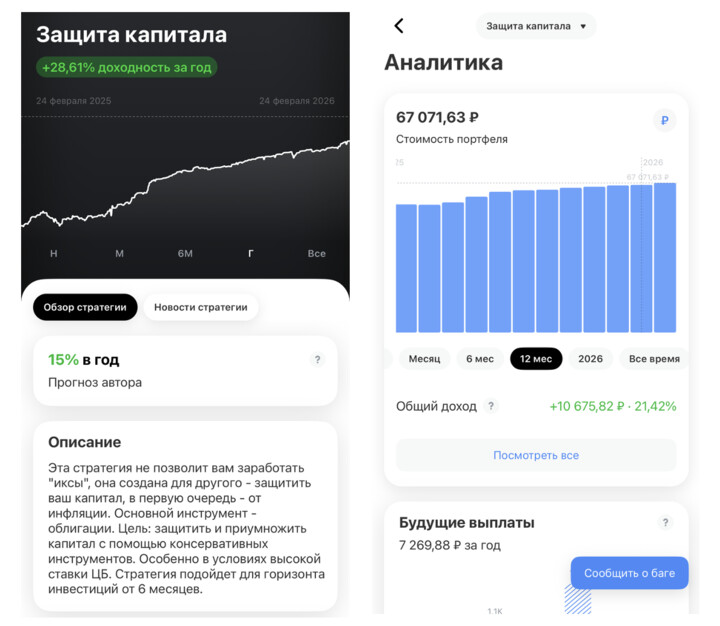Viewport: 720px width, 626px height.
Task: Open the Защита капитала portfolio dropdown
Action: tap(536, 26)
